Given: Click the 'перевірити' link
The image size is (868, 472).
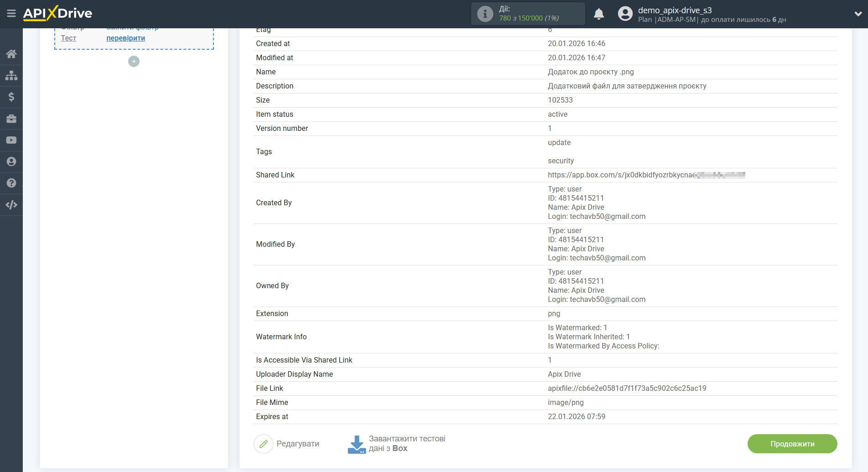Looking at the screenshot, I should (125, 38).
